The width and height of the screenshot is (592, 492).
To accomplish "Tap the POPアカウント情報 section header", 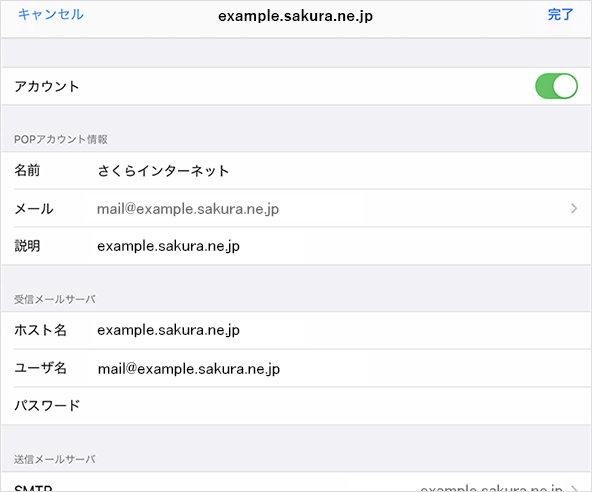I will tap(61, 139).
